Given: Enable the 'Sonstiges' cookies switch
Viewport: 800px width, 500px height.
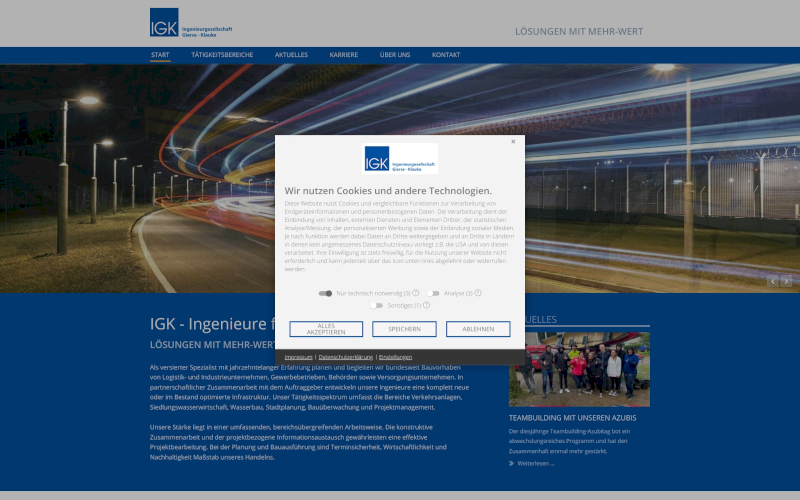Looking at the screenshot, I should click(377, 305).
